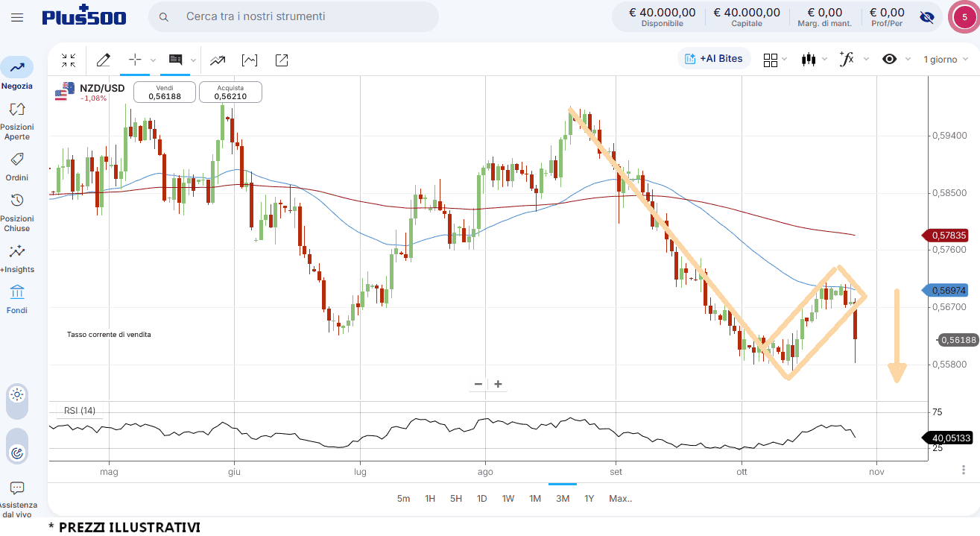Click the chart layout grid icon
The width and height of the screenshot is (980, 536).
(x=771, y=60)
